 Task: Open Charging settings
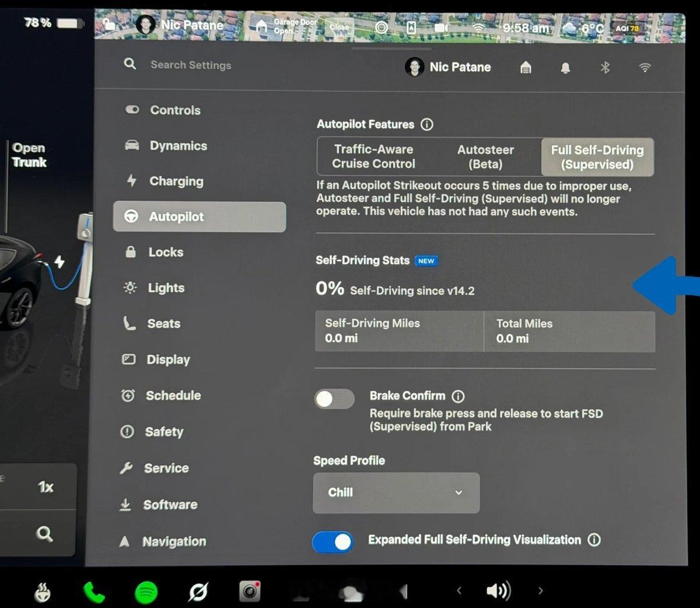tap(199, 181)
